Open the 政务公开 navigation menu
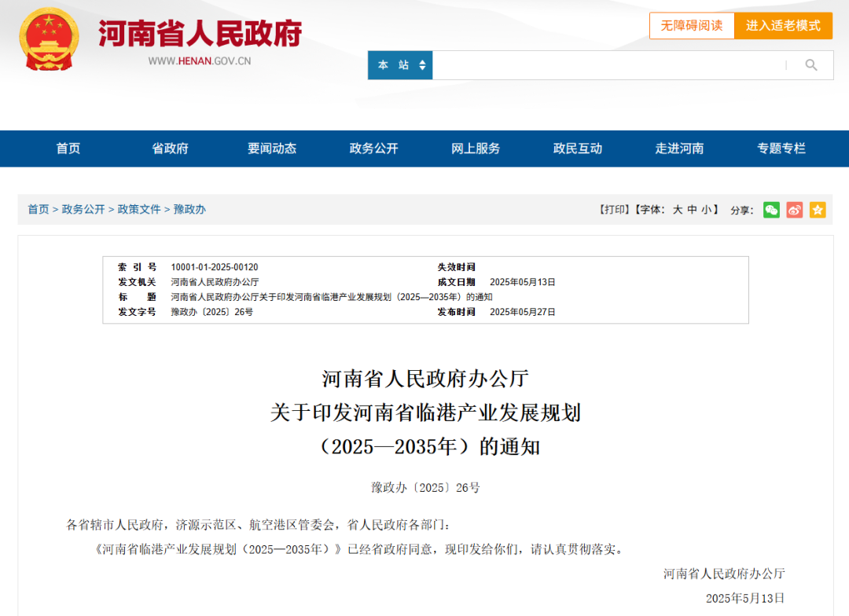 (373, 148)
